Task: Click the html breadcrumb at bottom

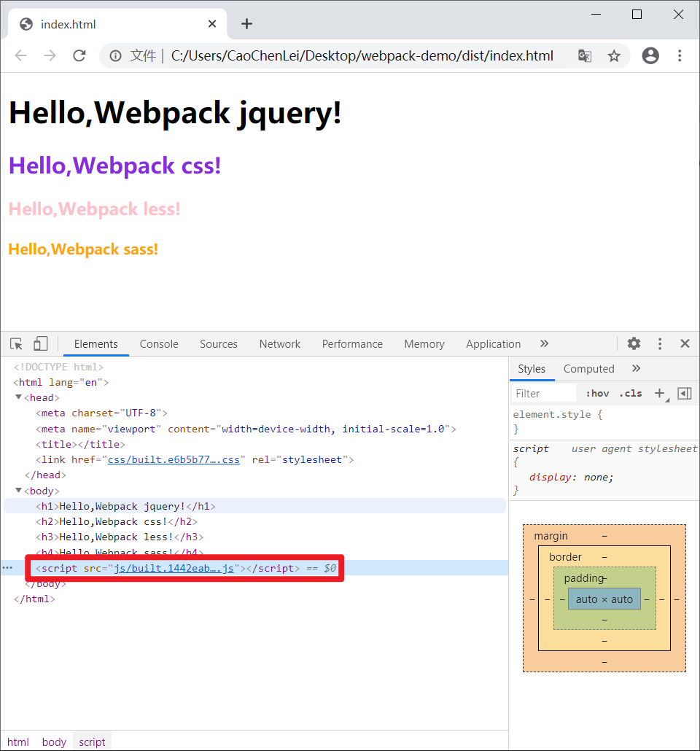Action: click(18, 742)
